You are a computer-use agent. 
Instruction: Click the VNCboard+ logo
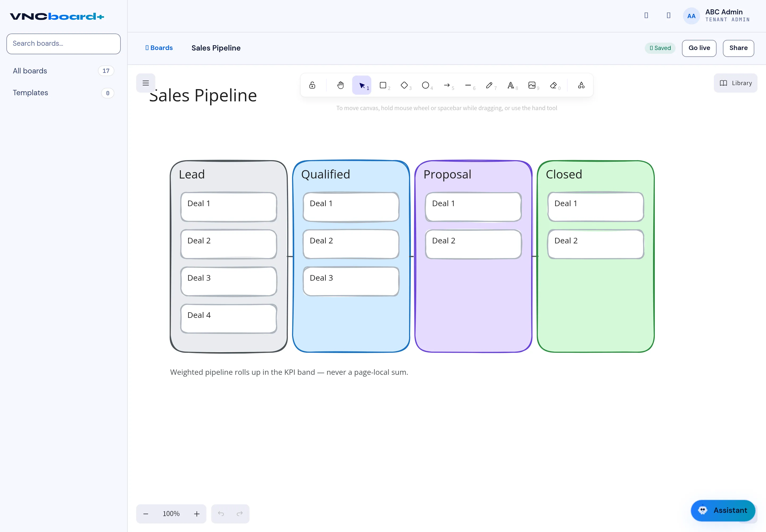pyautogui.click(x=57, y=16)
